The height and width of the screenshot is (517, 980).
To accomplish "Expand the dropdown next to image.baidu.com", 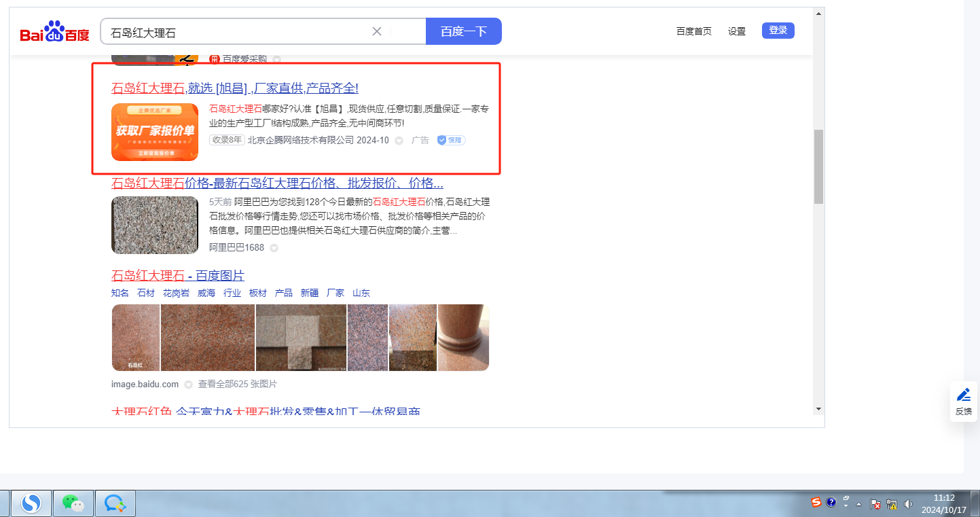I will tap(188, 385).
